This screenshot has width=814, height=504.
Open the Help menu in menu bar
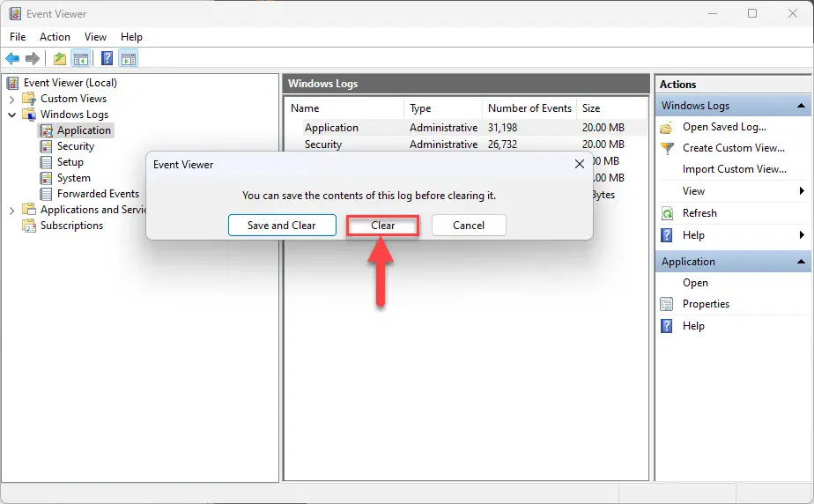pos(131,37)
